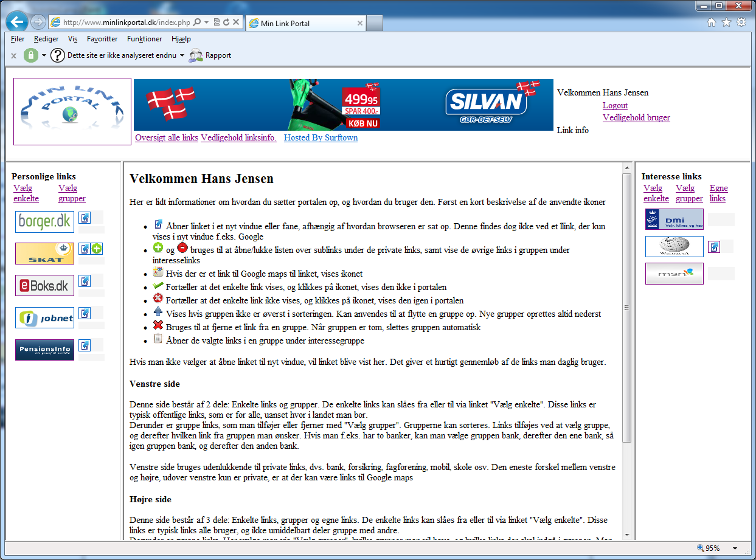The image size is (756, 560).
Task: Refresh the page with reload icon
Action: pos(226,22)
